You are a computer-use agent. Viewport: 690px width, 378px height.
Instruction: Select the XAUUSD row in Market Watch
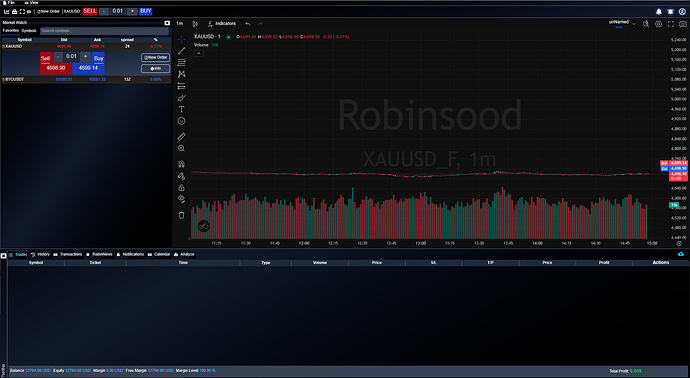coord(86,46)
